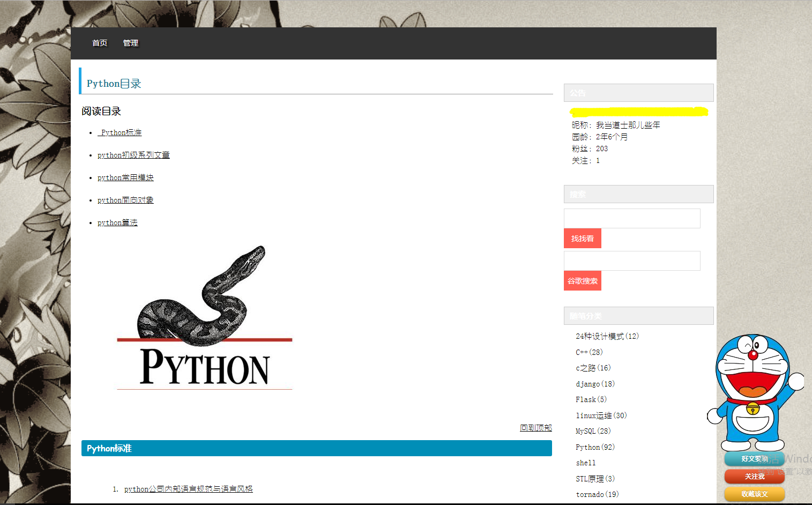
Task: Click the 好文要顶 recommend button
Action: (755, 459)
